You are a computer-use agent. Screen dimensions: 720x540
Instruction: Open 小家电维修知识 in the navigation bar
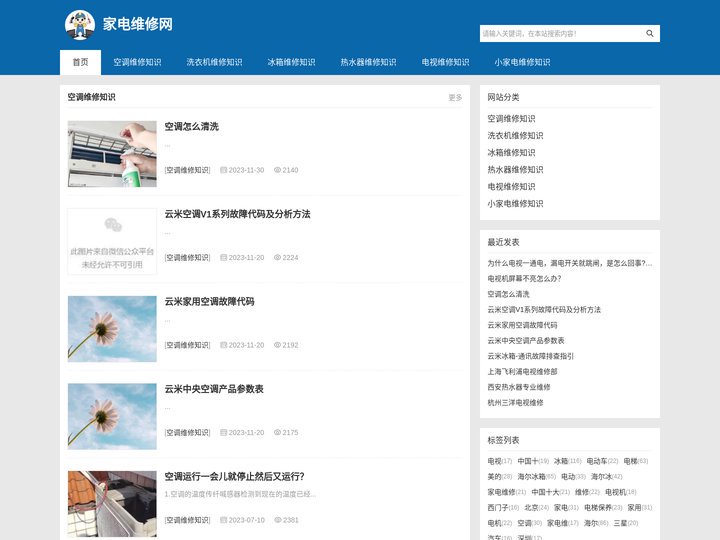click(522, 62)
